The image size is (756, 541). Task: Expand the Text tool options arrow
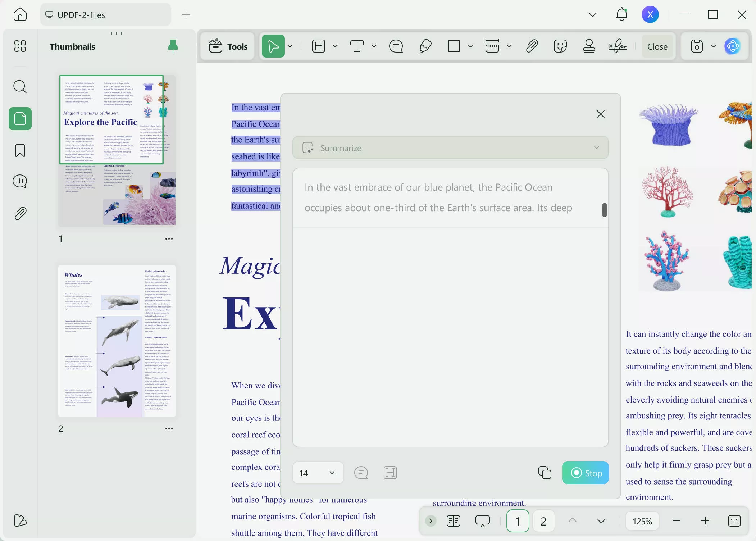click(374, 46)
